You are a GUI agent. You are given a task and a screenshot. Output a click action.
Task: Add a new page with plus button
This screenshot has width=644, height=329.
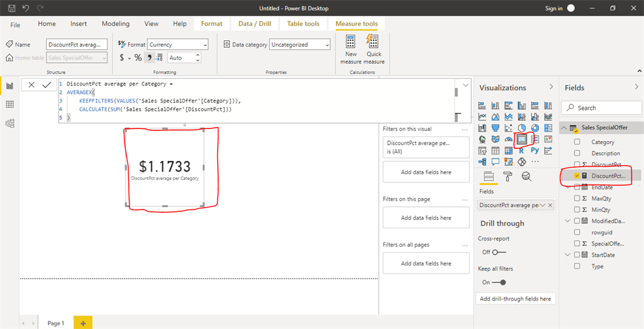83,323
